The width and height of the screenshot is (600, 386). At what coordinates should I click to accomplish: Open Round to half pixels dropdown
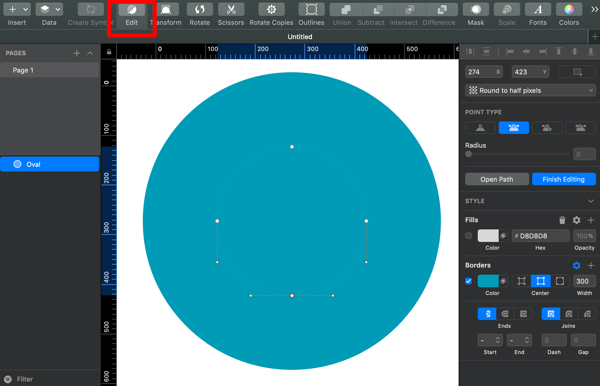(x=530, y=90)
